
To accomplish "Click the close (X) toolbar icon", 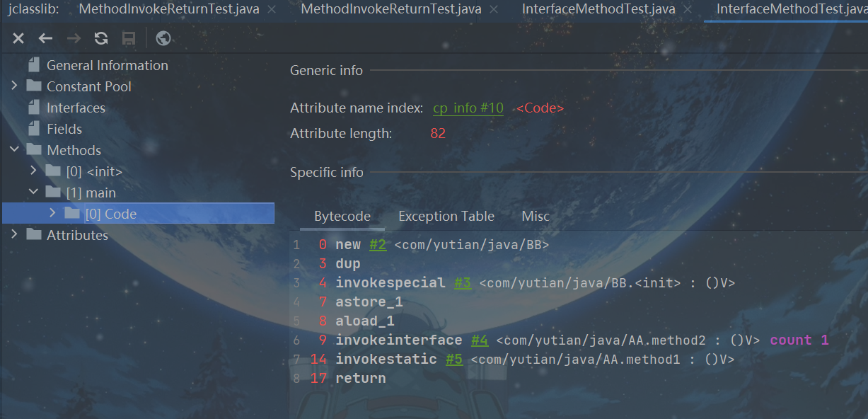I will coord(19,38).
